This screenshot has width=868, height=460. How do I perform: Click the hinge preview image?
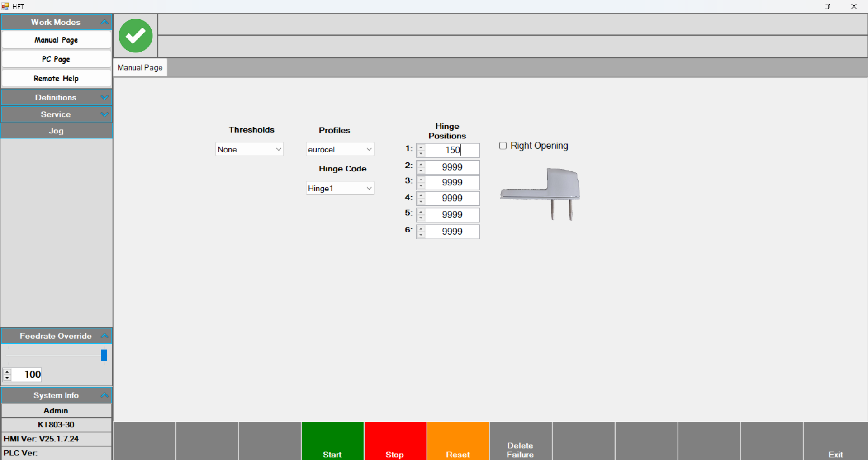pos(540,194)
